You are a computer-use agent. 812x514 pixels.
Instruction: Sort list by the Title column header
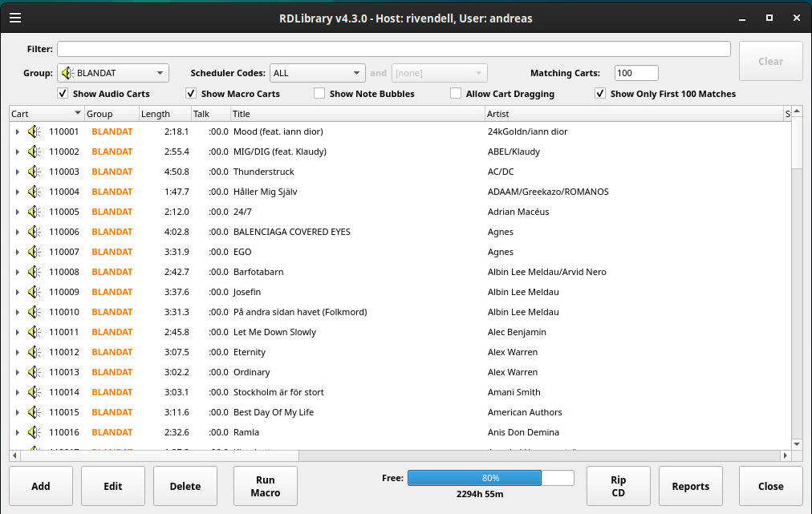357,114
